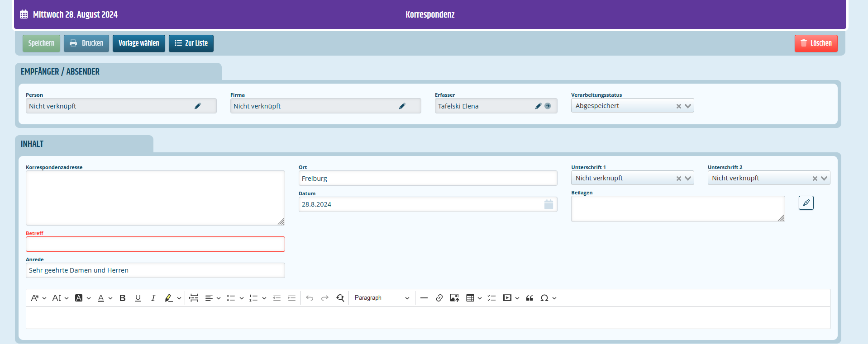868x344 pixels.
Task: Click into the editor text body area
Action: 428,318
